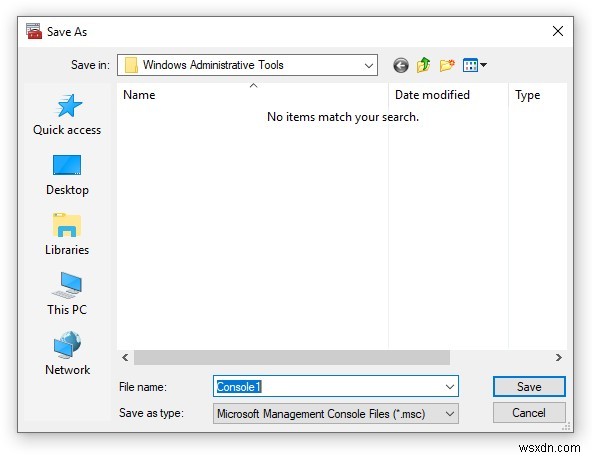This screenshot has width=592, height=458.
Task: Open Libraries location
Action: tap(67, 234)
